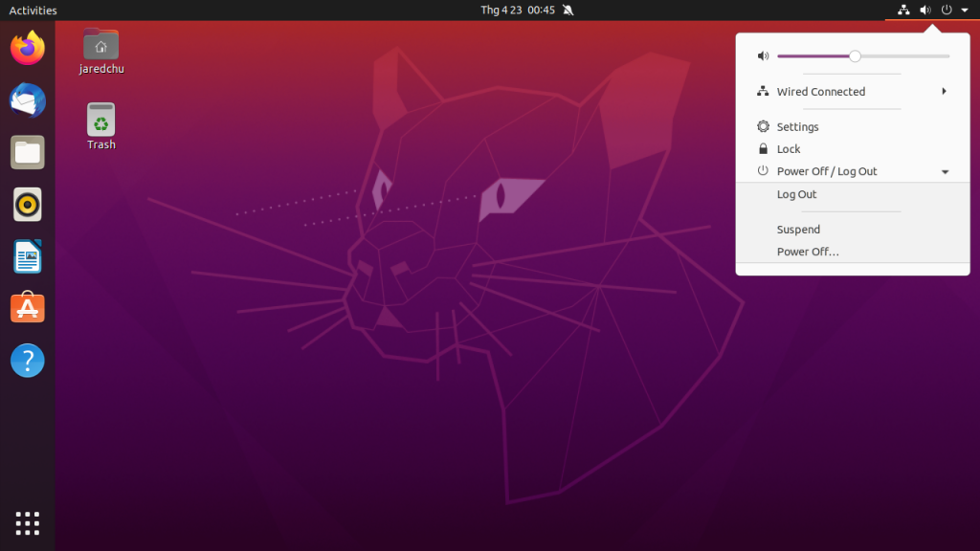
Task: Open the Files application
Action: (x=26, y=152)
